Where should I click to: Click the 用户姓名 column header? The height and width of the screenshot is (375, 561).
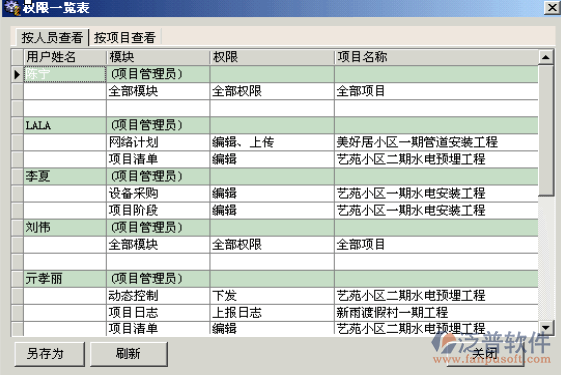[x=65, y=57]
